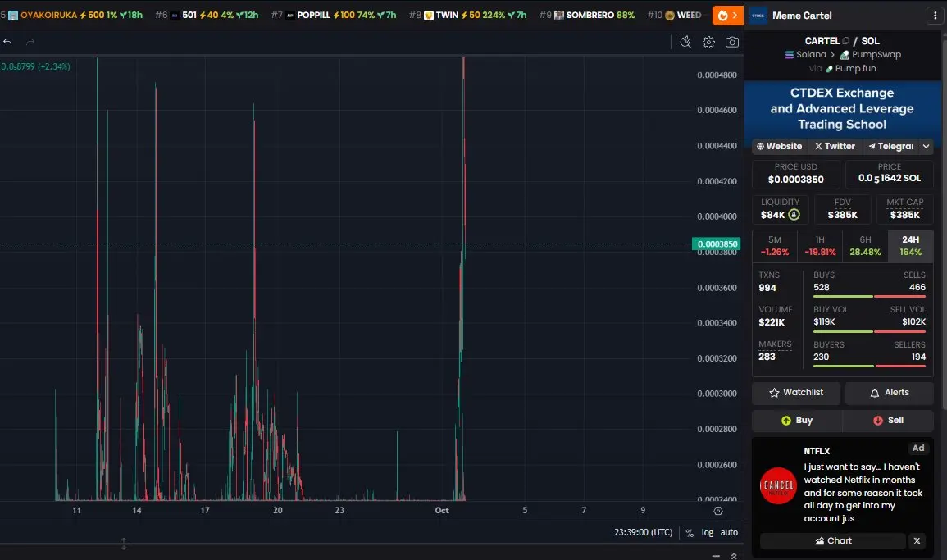This screenshot has height=560, width=947.
Task: Set up price Alerts
Action: click(x=889, y=393)
